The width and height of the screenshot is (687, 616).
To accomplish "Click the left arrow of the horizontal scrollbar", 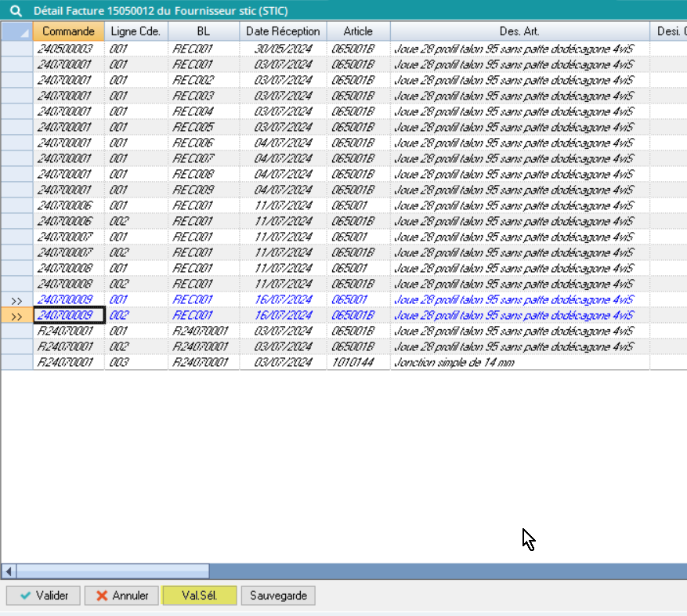I will point(9,571).
